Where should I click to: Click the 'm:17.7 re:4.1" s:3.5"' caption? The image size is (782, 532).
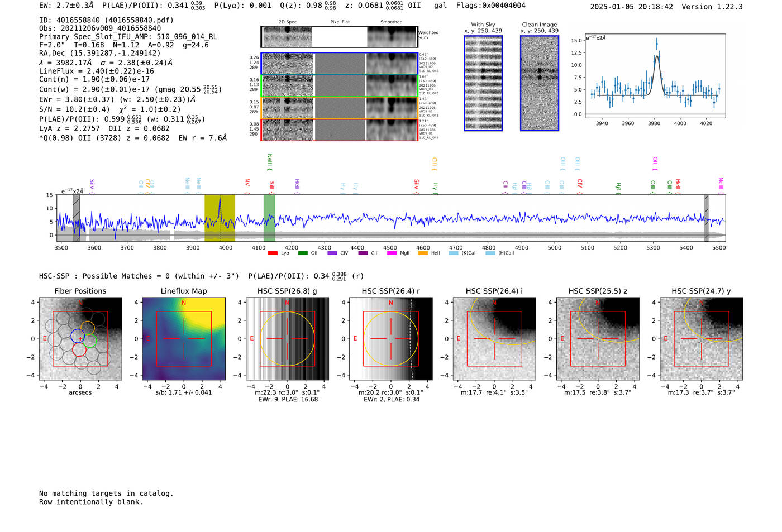click(494, 393)
